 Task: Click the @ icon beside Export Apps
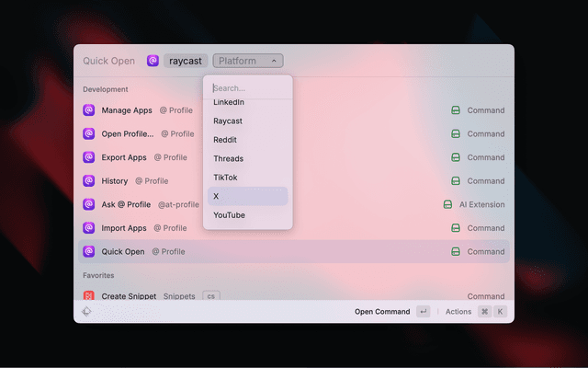click(x=89, y=157)
